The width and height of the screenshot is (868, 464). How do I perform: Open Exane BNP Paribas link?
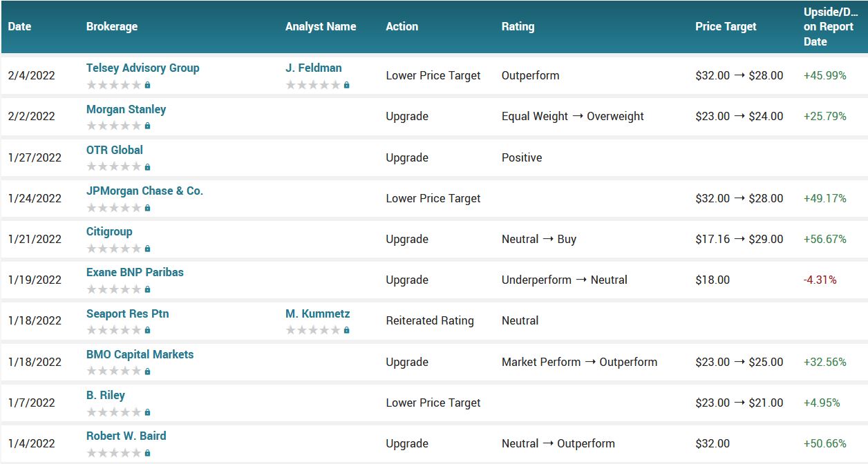point(135,272)
